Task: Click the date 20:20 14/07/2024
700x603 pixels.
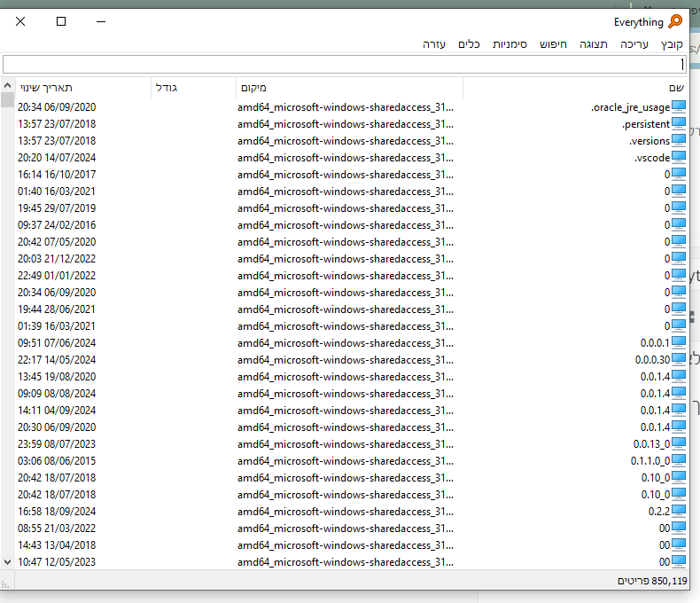Action: (57, 158)
